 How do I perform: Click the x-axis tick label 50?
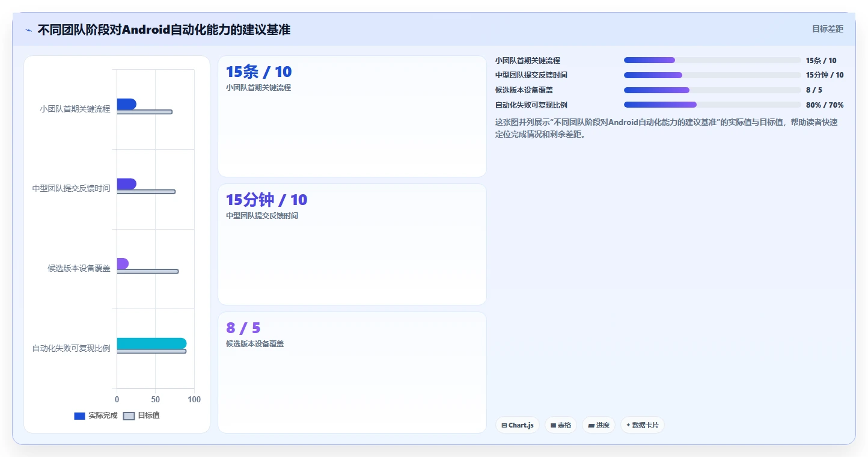(x=156, y=399)
